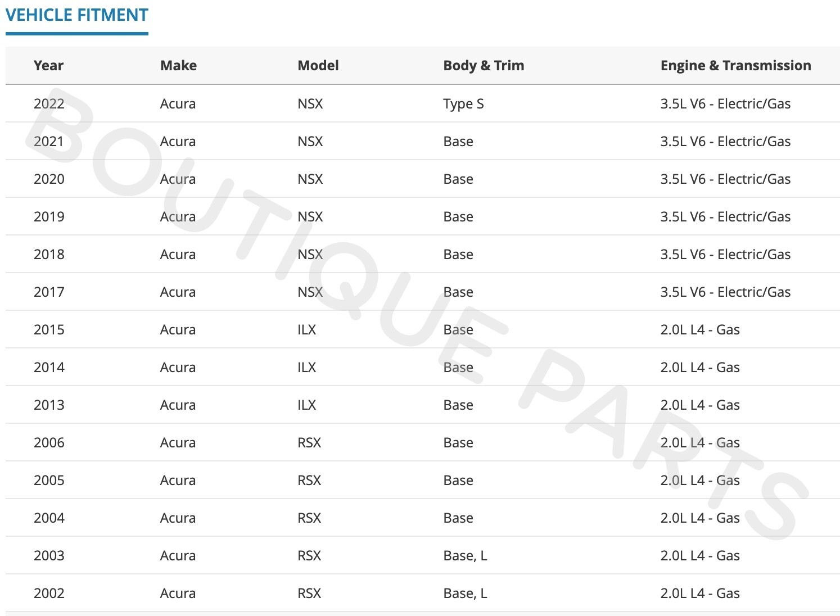
Task: Click the 2014 year cell
Action: 49,368
